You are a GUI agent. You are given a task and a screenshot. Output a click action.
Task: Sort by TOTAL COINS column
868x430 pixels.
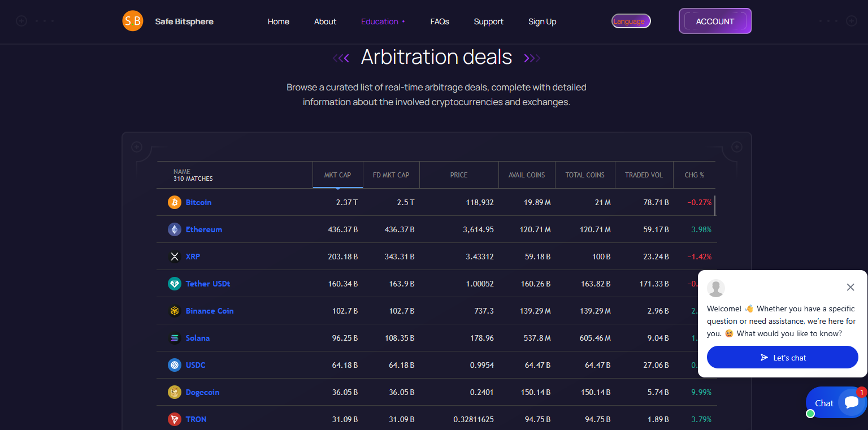585,175
